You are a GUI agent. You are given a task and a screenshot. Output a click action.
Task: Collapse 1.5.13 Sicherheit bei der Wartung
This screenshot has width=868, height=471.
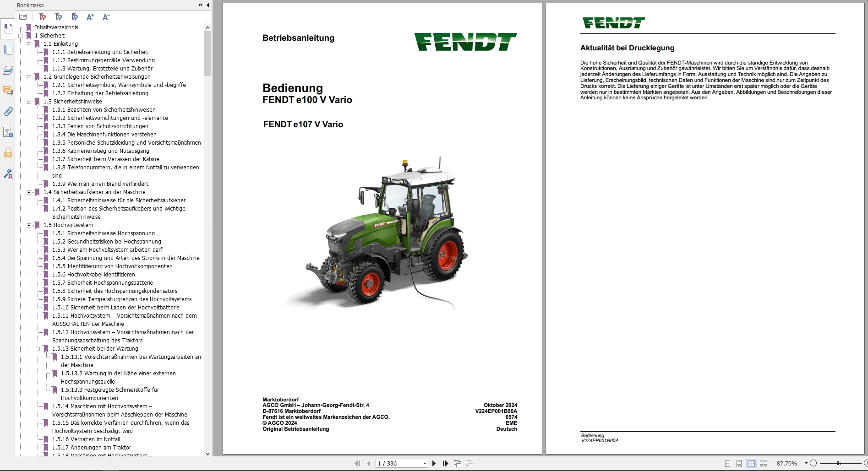point(38,349)
